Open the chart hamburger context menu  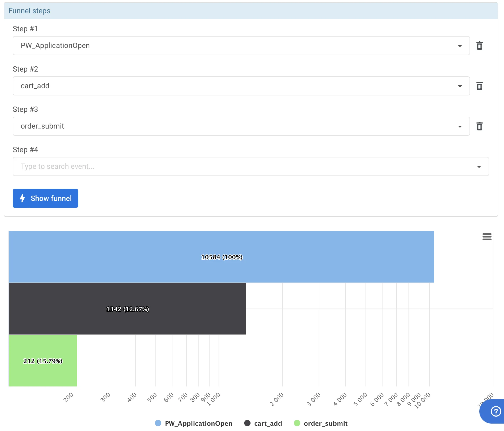pos(487,236)
